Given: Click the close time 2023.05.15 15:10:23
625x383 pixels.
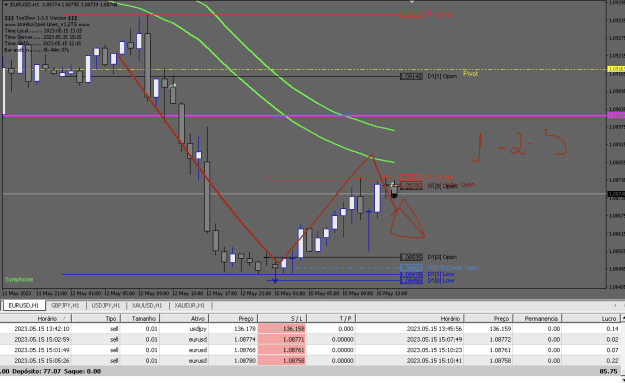Looking at the screenshot, I should [434, 350].
